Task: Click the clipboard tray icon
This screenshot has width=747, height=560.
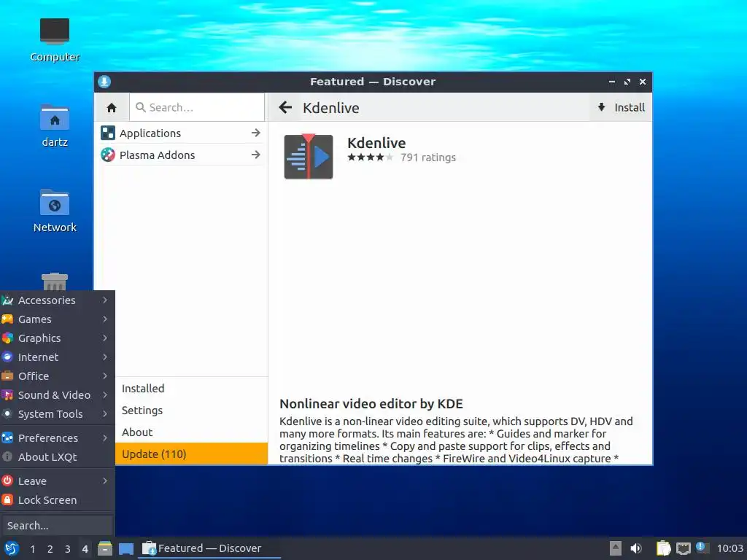Action: click(x=663, y=548)
